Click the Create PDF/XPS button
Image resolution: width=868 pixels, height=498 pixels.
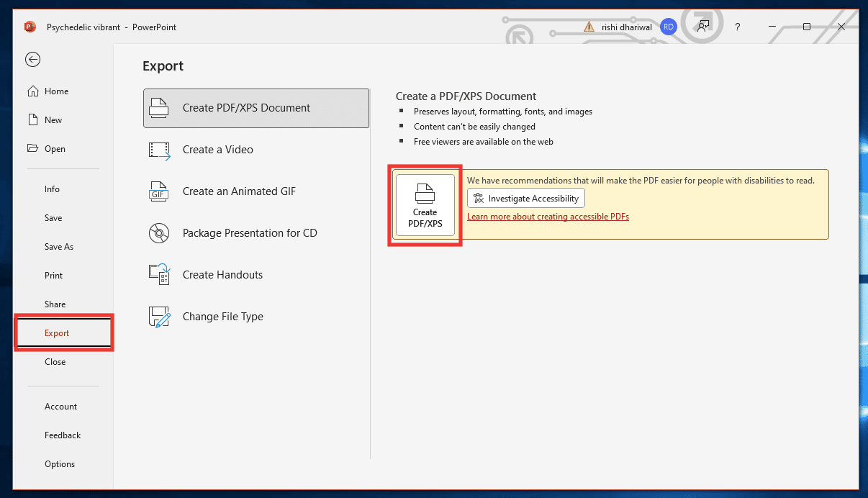coord(424,205)
